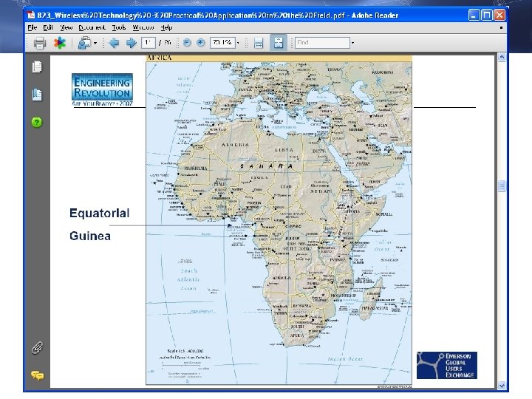Click the green How To help icon

[x=37, y=122]
